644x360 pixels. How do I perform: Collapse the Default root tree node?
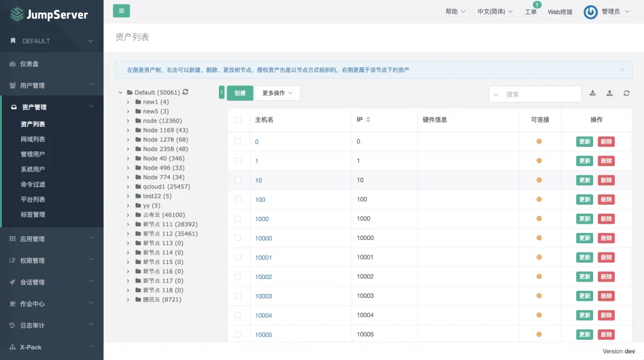coord(120,93)
